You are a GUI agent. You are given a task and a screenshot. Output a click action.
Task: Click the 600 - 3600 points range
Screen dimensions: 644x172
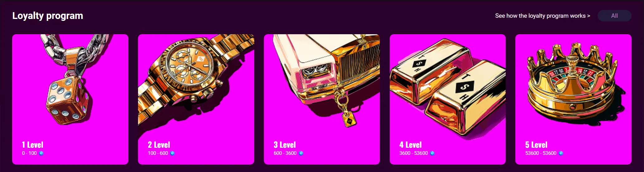point(285,153)
